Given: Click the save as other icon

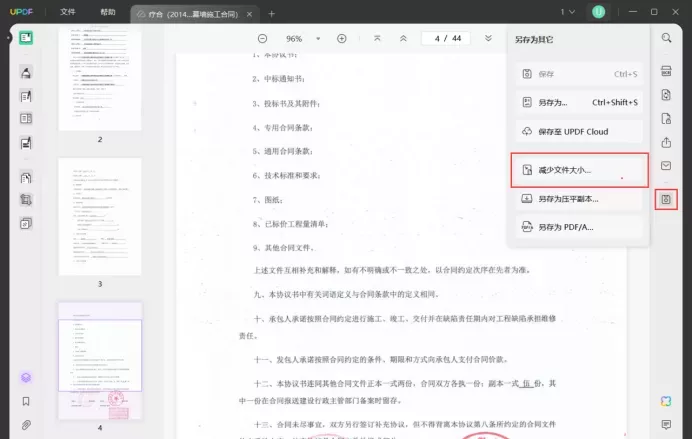Looking at the screenshot, I should (666, 199).
